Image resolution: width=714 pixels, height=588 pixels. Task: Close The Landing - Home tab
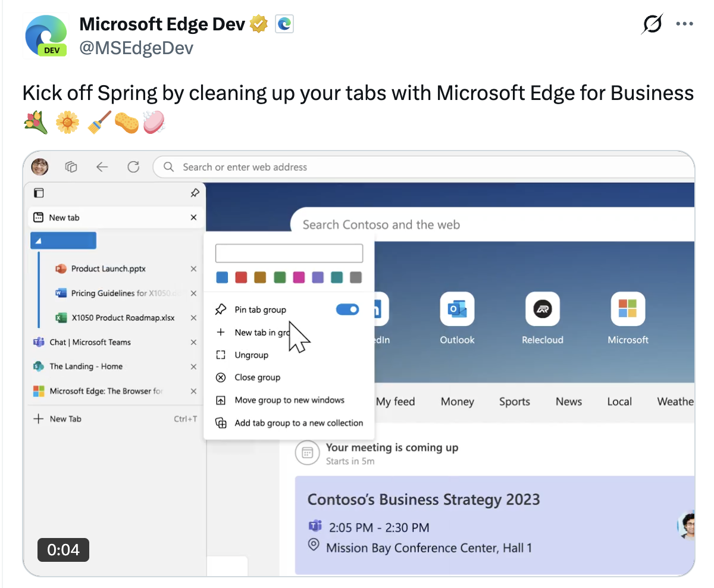[193, 367]
